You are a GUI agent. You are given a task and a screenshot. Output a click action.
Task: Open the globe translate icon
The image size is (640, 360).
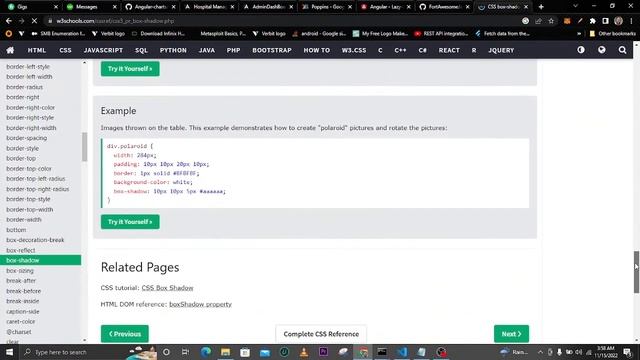[x=602, y=50]
